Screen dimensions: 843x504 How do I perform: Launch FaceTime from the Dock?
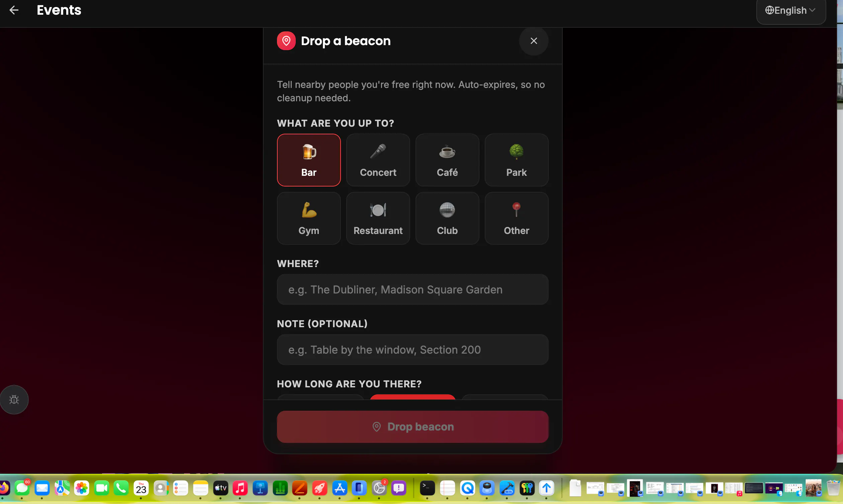[101, 489]
